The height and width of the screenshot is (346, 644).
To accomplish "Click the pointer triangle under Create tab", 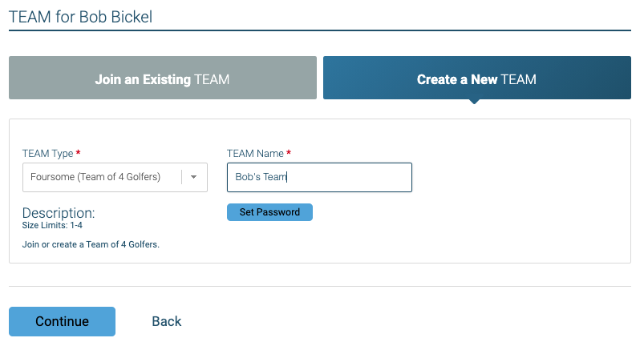I will [475, 102].
